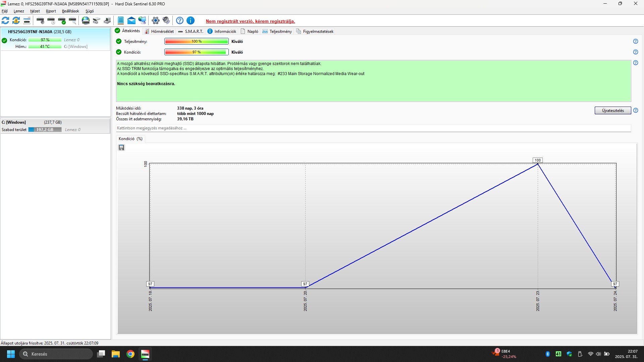
Task: Click the blue info icon in toolbar
Action: pyautogui.click(x=191, y=21)
